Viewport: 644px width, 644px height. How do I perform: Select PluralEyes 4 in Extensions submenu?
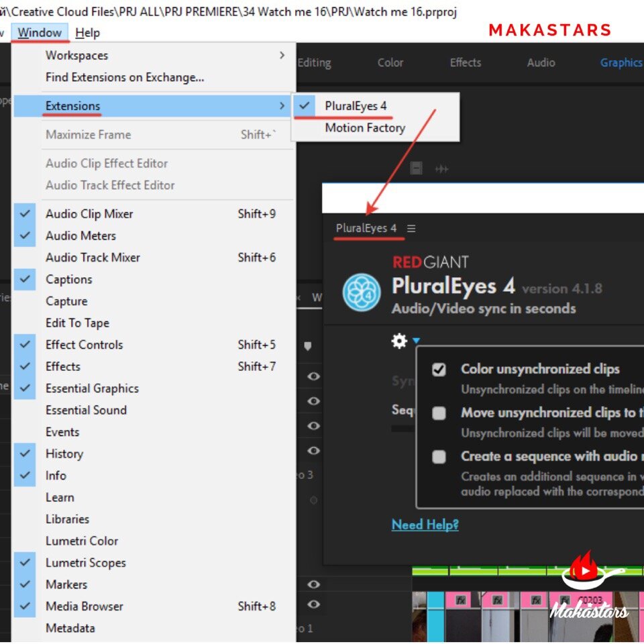[375, 106]
